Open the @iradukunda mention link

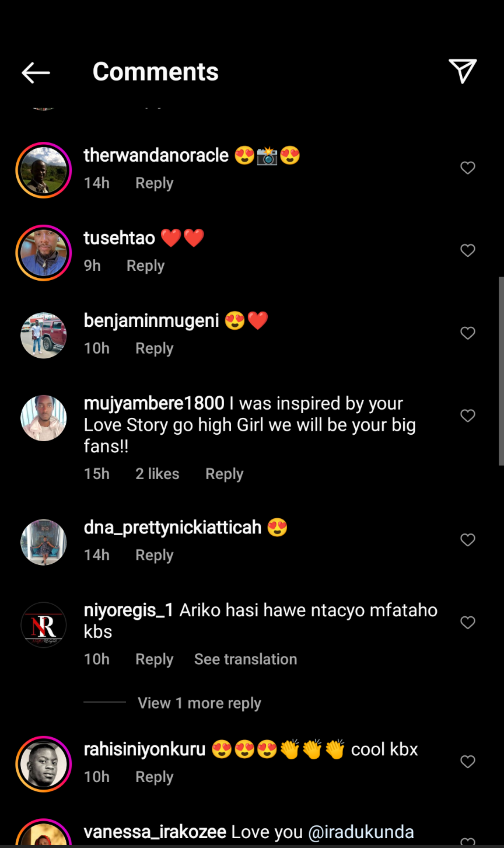point(360,832)
